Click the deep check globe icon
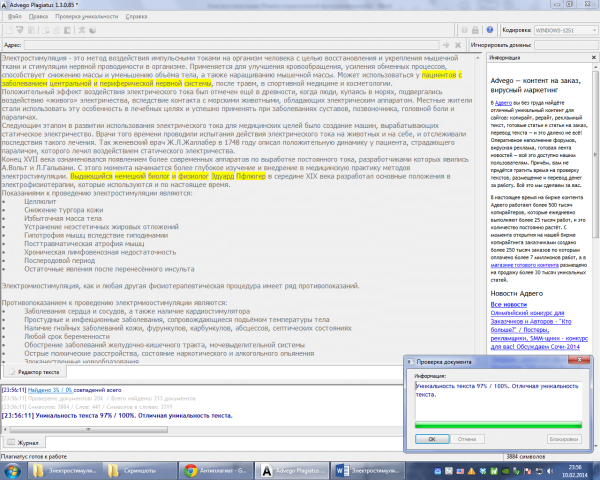The width and height of the screenshot is (600, 480). point(92,30)
